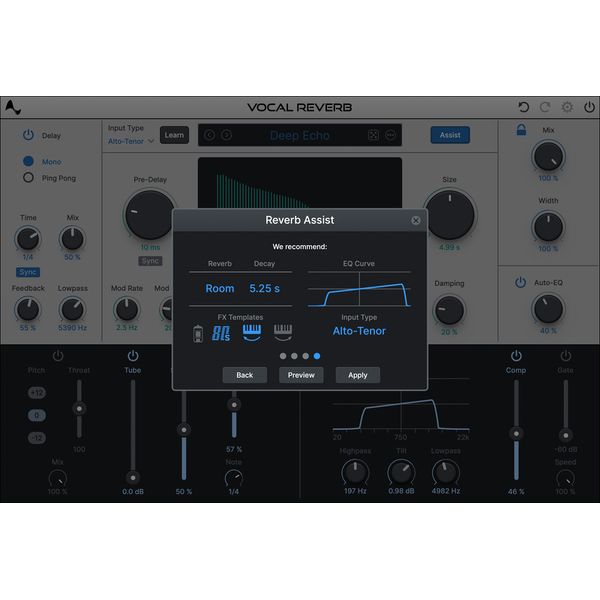Click the Tilt knob at 0.98 dB
The image size is (600, 600).
[401, 473]
